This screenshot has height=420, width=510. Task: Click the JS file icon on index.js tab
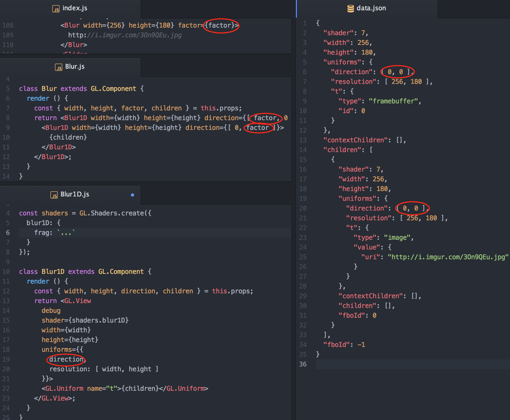(x=56, y=9)
